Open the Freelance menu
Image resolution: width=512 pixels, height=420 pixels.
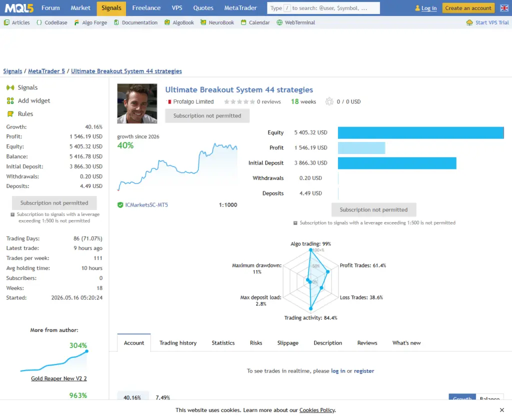pyautogui.click(x=146, y=8)
